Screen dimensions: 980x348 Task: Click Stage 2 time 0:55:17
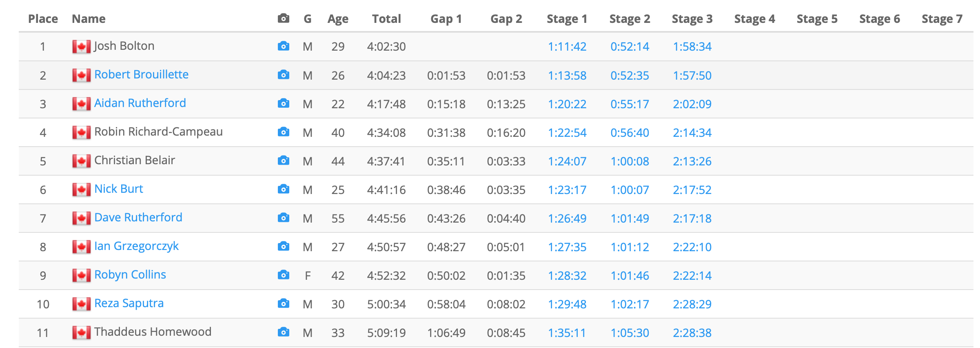630,104
